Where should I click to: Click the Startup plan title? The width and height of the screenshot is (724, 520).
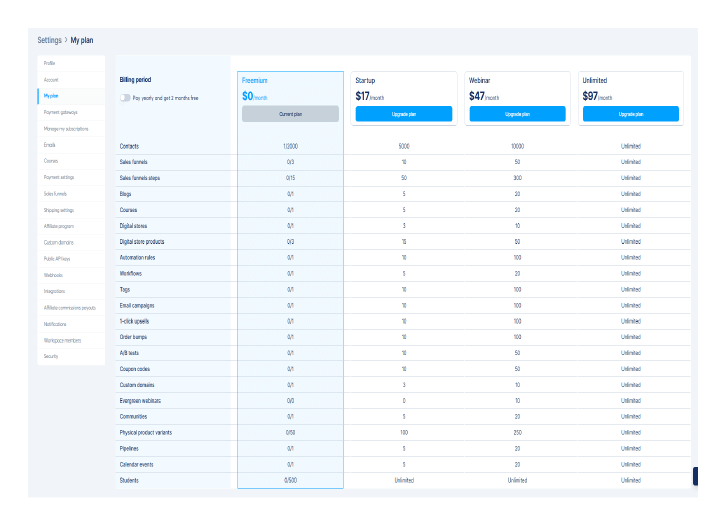(x=365, y=80)
